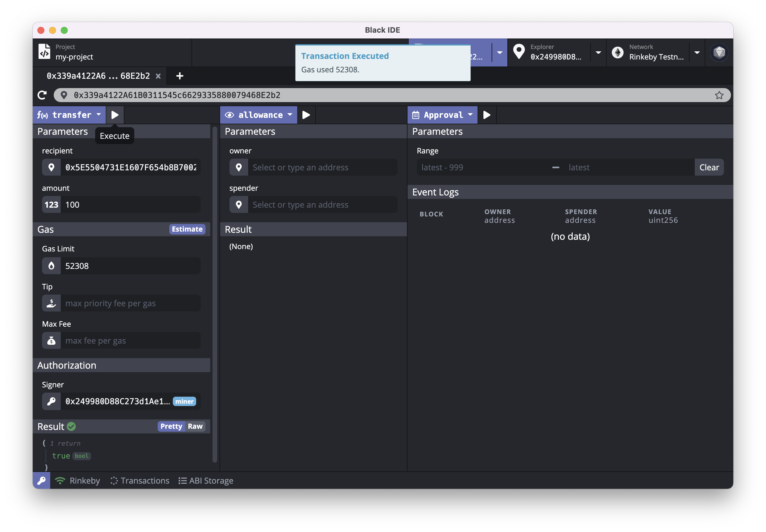Click the Estimate gas button
766x532 pixels.
[187, 229]
